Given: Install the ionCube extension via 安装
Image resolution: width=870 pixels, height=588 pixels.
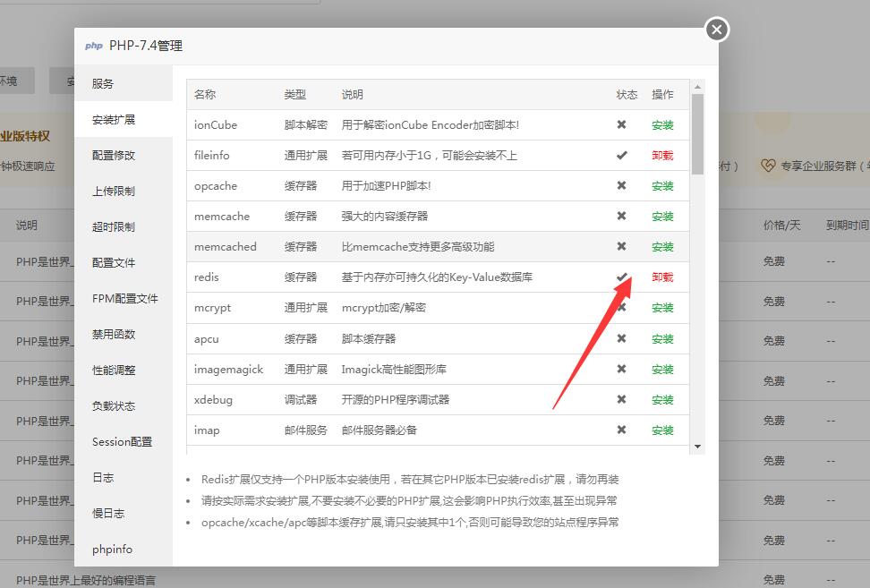Looking at the screenshot, I should pyautogui.click(x=662, y=124).
